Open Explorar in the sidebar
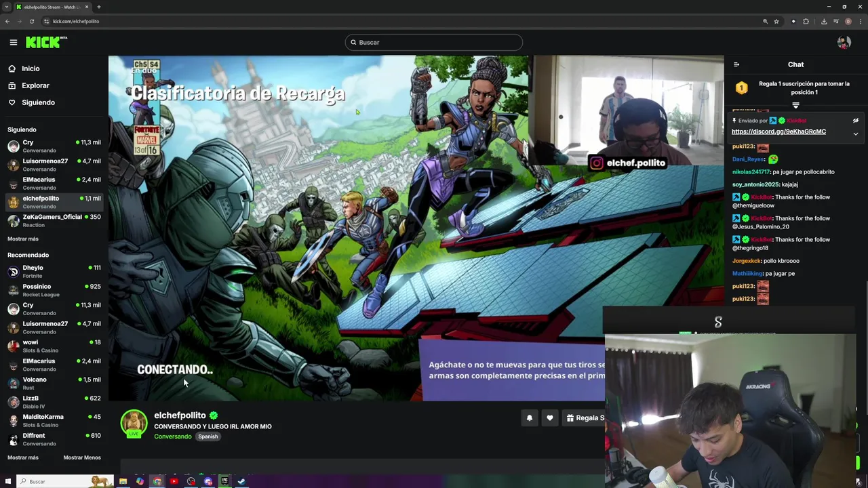 (x=35, y=85)
